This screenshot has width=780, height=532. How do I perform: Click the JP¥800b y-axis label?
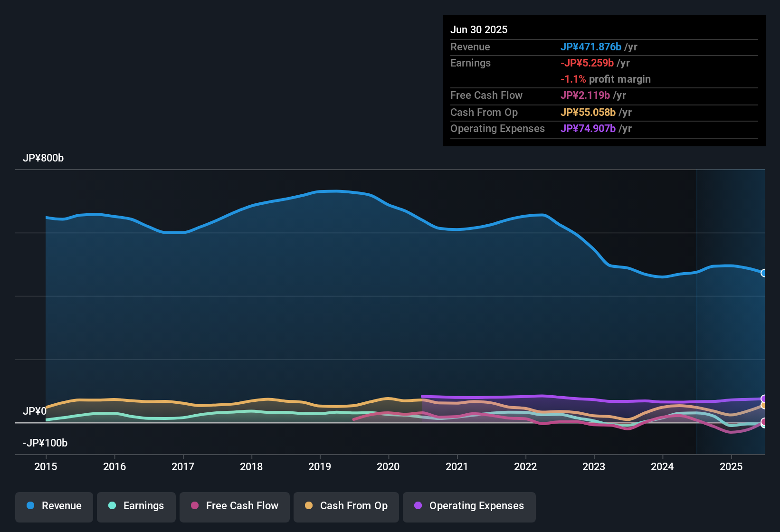tap(43, 158)
